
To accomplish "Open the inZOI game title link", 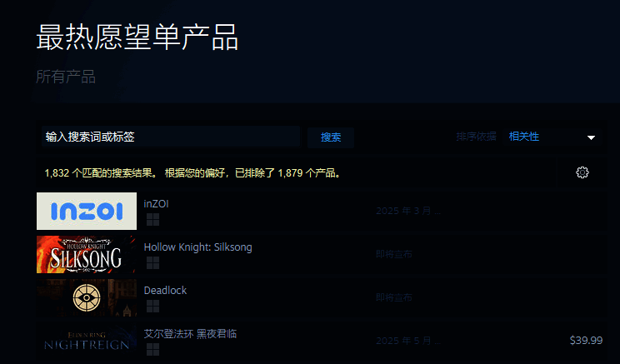I will tap(156, 204).
